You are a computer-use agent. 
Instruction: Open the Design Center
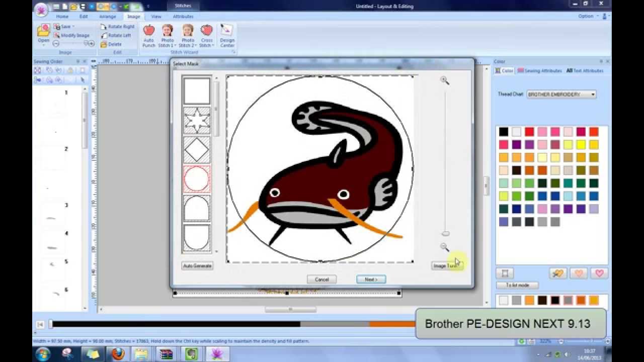[227, 35]
